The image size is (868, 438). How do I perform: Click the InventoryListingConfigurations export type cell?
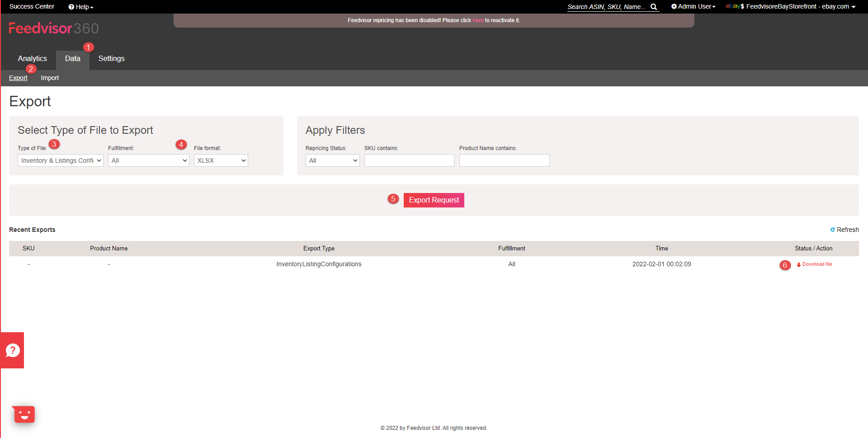tap(319, 264)
